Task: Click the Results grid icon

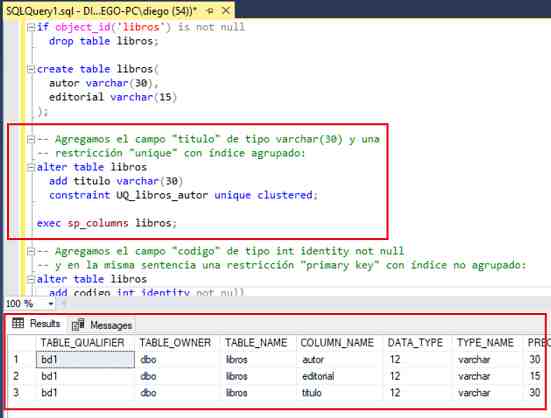Action: coord(18,323)
